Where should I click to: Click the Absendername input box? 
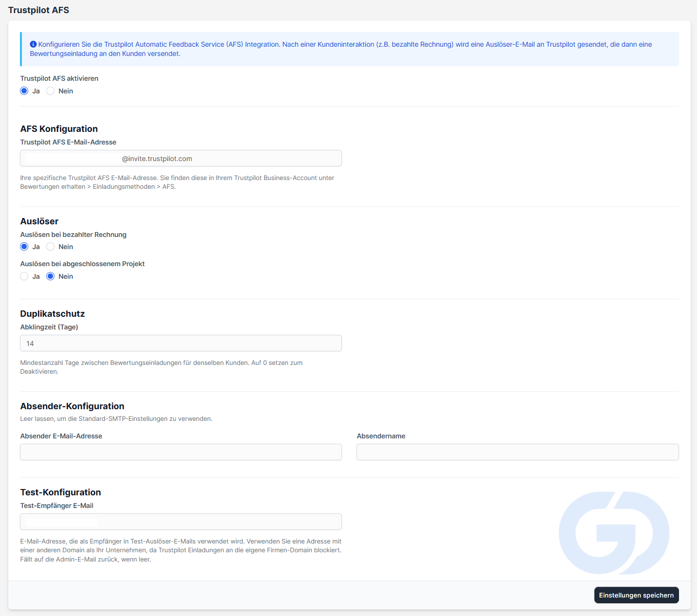pos(518,452)
